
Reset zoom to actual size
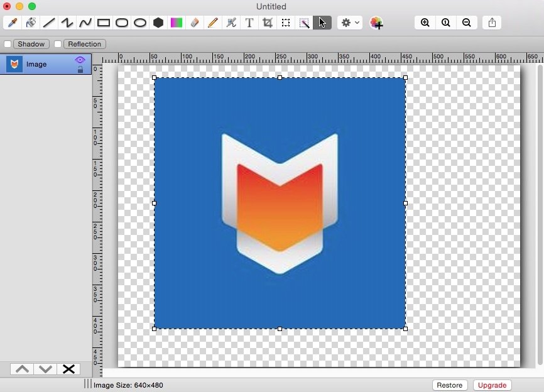click(x=446, y=23)
